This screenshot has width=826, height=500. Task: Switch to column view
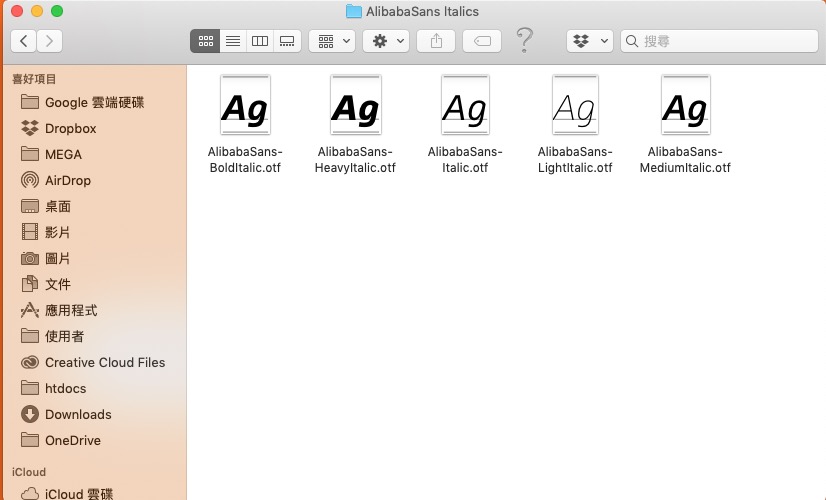[260, 41]
